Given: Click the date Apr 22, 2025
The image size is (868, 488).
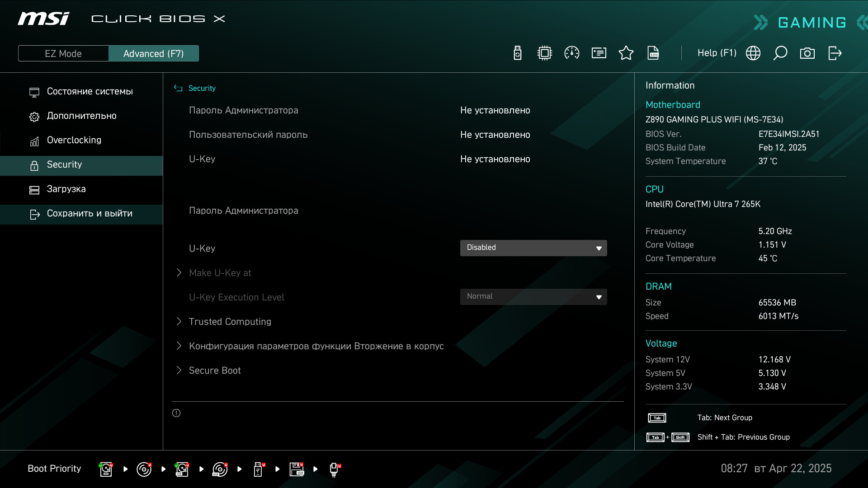Looking at the screenshot, I should point(800,469).
